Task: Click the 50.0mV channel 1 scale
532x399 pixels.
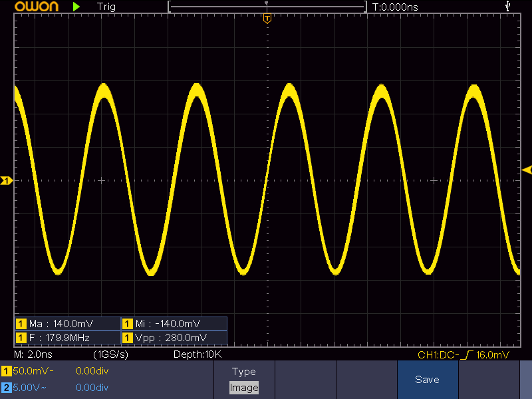Action: [33, 371]
